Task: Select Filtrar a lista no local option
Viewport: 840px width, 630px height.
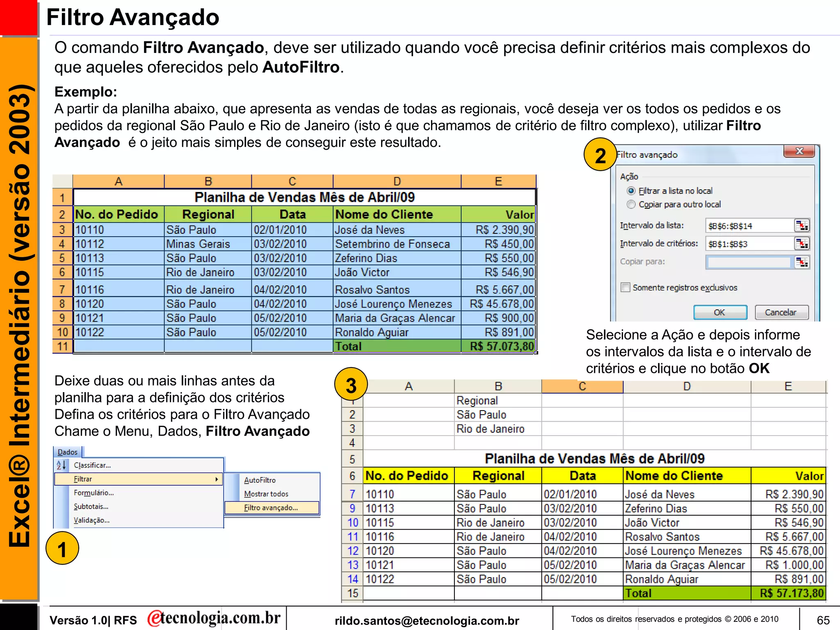Action: 631,191
